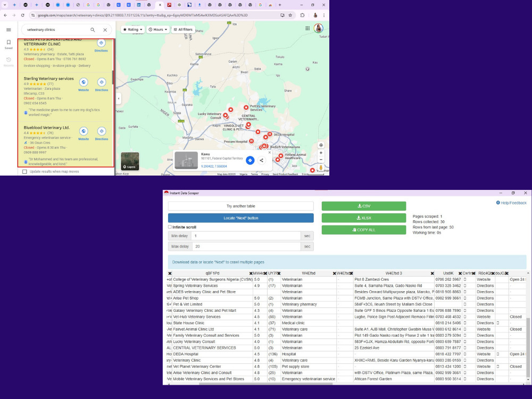
Task: Open the Help/Feedback link
Action: click(511, 203)
